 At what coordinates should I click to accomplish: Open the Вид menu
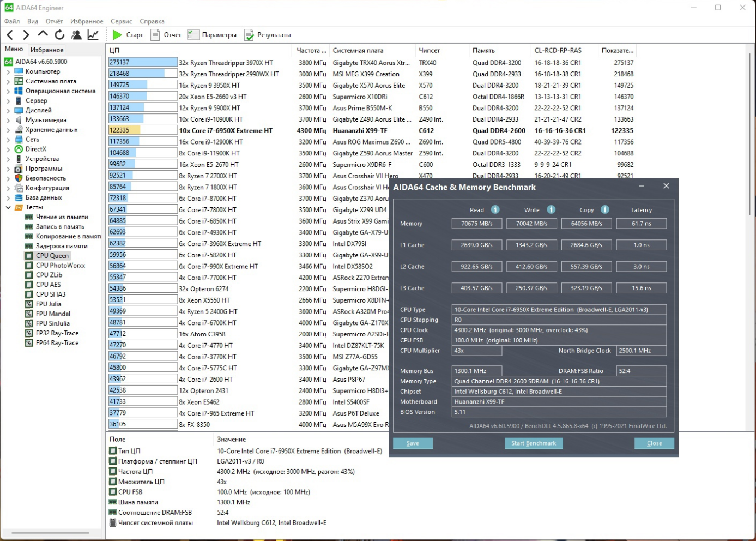[x=33, y=21]
